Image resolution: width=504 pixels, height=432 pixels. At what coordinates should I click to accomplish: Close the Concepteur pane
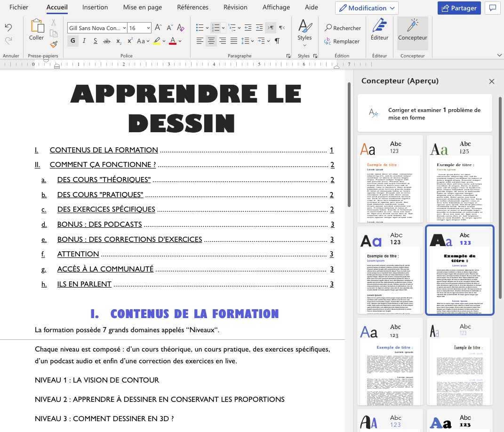(491, 81)
